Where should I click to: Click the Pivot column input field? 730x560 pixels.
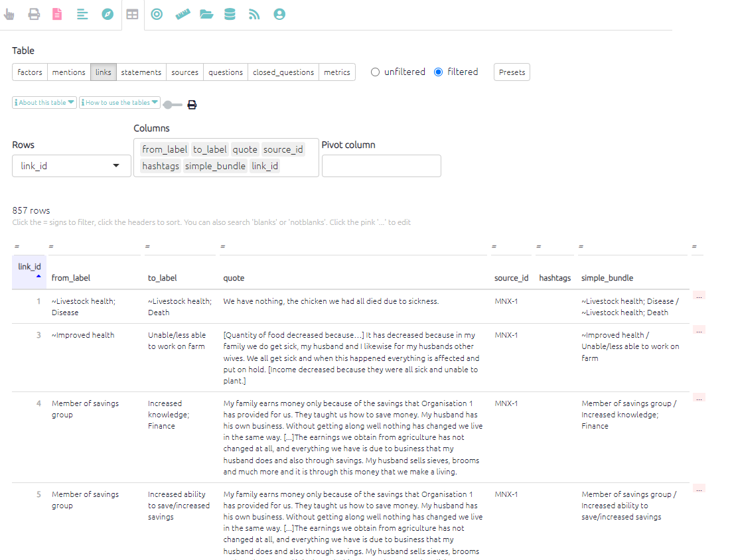point(381,166)
